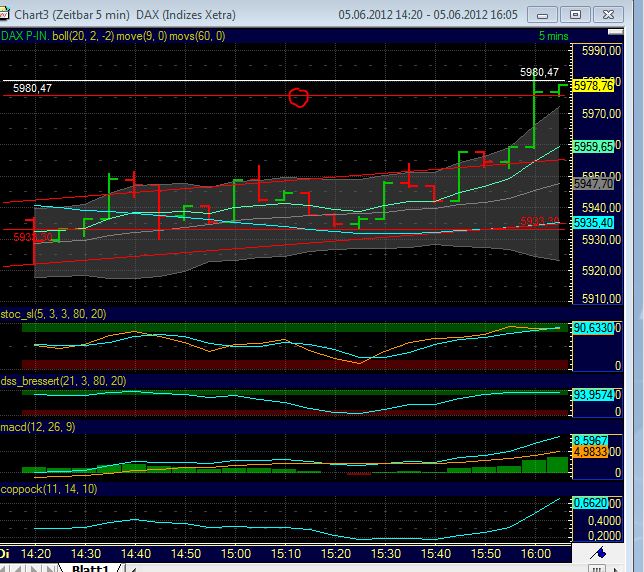Viewport: 644px width, 572px height.
Task: Click the 14:40 time axis label
Action: pyautogui.click(x=136, y=554)
